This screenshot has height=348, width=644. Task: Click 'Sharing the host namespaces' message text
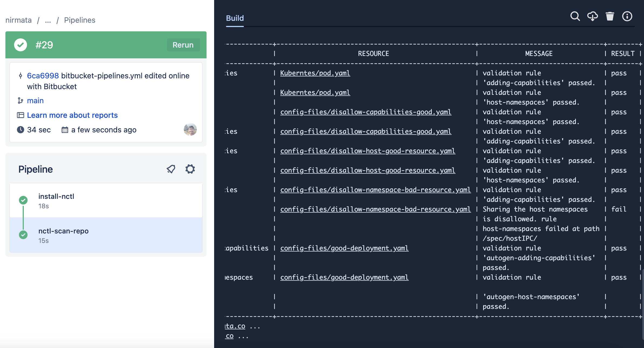coord(535,209)
